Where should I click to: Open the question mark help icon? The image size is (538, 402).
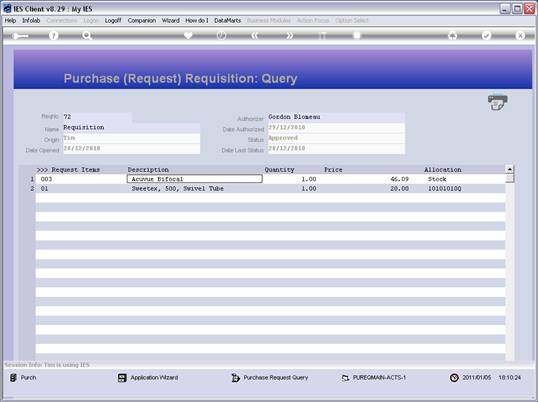(53, 36)
